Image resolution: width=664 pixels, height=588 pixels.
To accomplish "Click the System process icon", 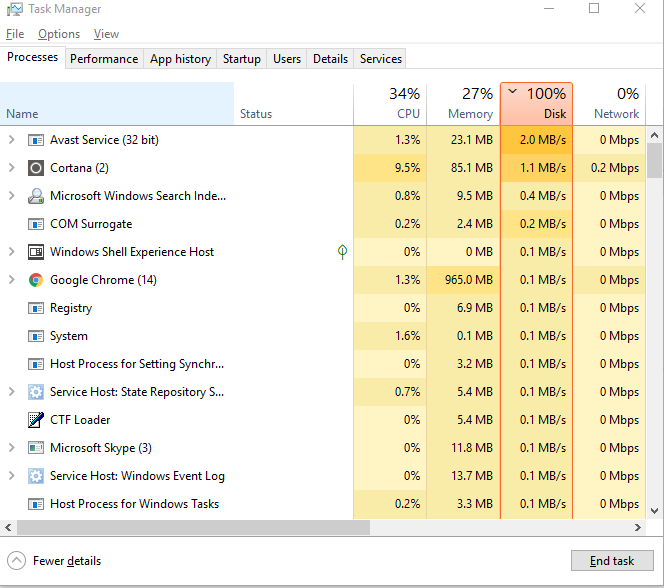I will pyautogui.click(x=36, y=336).
